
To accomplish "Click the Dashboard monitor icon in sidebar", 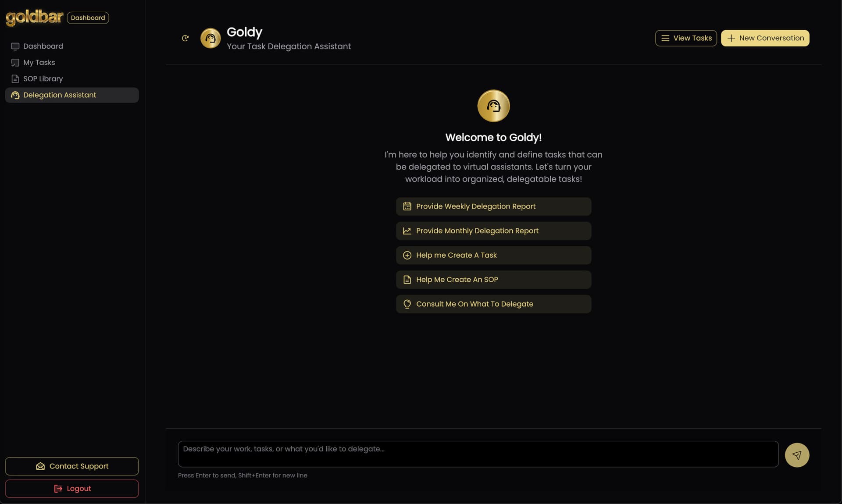I will tap(15, 46).
